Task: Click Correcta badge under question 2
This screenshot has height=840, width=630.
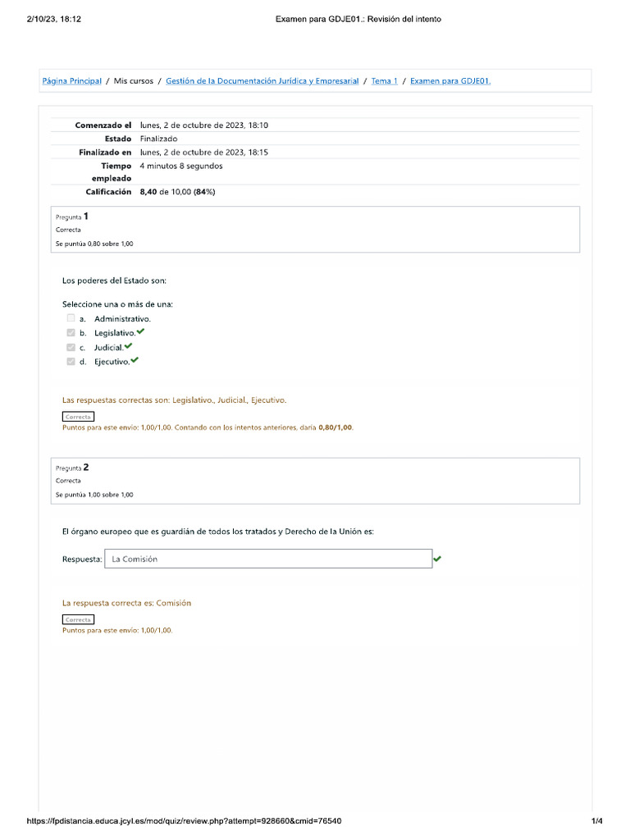Action: tap(78, 619)
